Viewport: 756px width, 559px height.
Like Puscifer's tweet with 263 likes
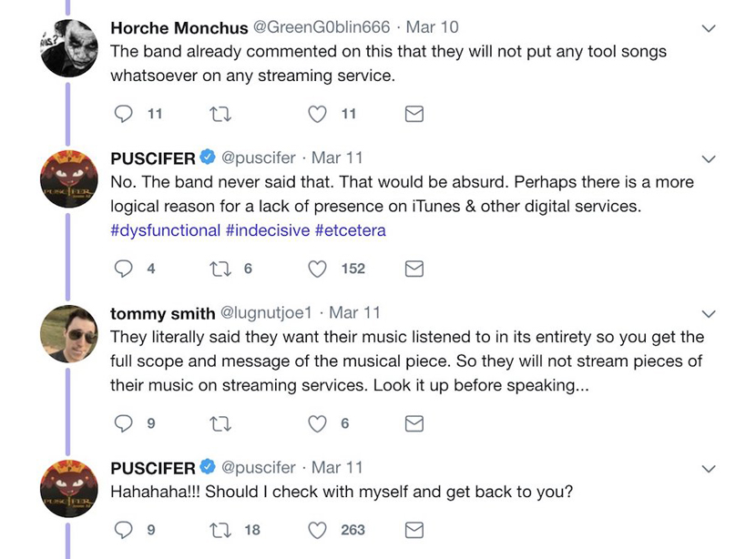pyautogui.click(x=317, y=530)
